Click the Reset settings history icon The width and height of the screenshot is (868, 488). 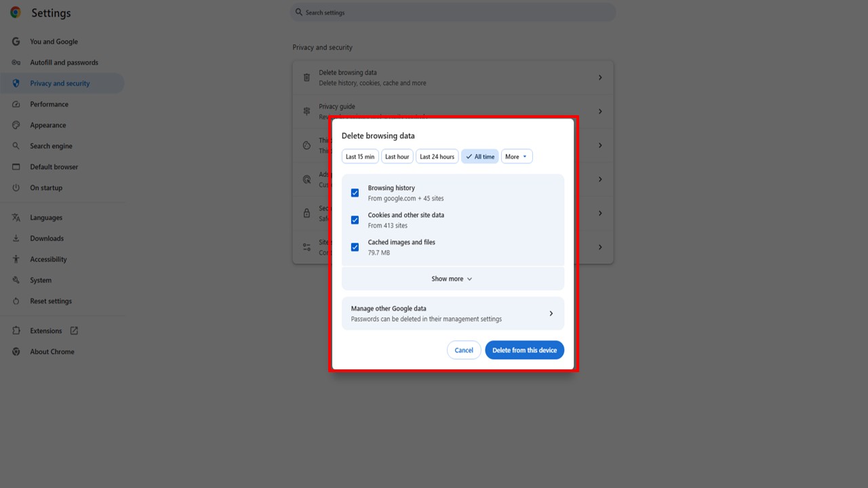coord(16,301)
